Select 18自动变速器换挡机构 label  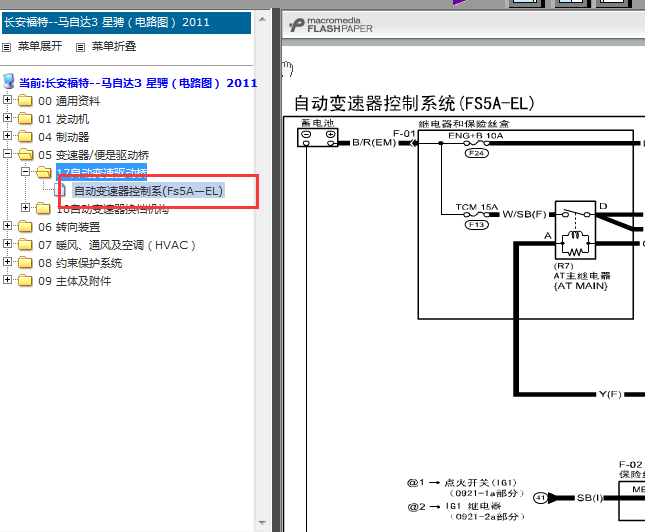click(x=113, y=209)
